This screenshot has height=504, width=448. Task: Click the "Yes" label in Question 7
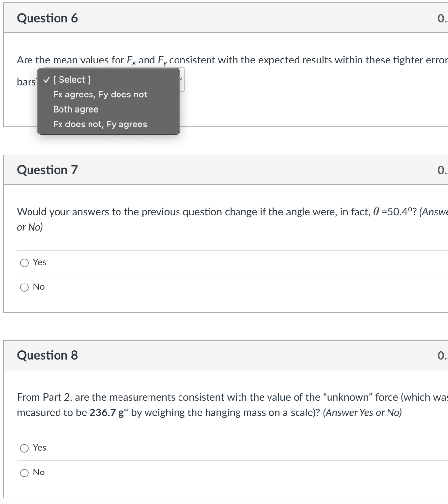[38, 263]
